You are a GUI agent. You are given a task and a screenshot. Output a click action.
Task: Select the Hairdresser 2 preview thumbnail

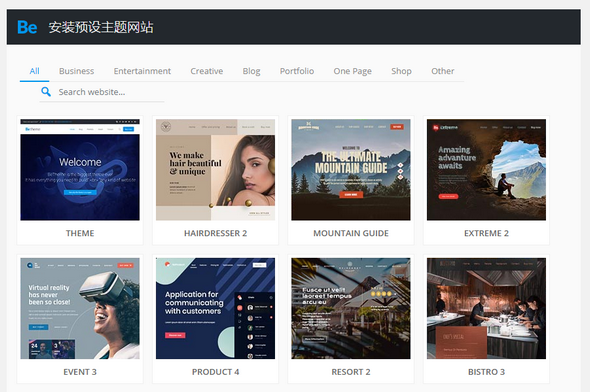pyautogui.click(x=215, y=170)
